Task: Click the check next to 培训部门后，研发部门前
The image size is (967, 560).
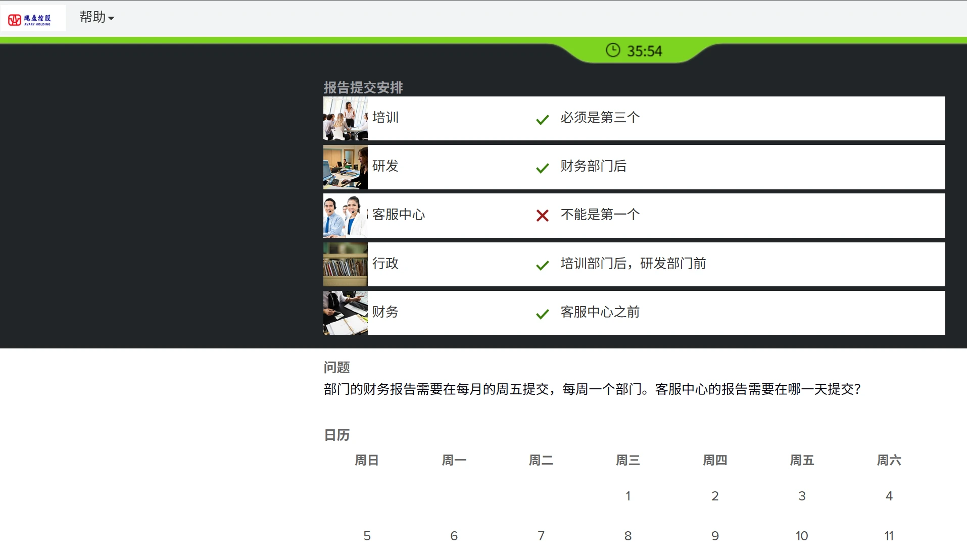Action: 543,265
